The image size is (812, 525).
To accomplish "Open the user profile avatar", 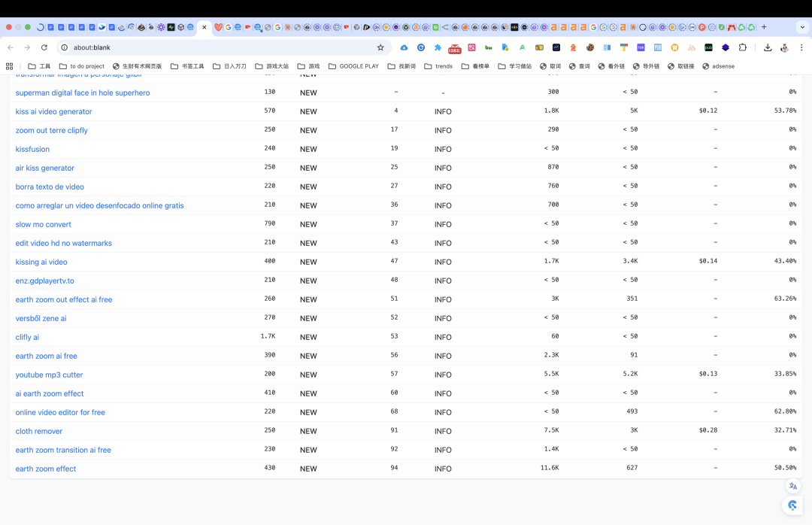I will pos(784,47).
